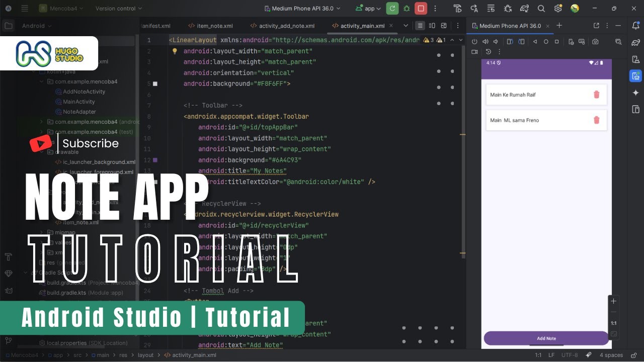Click UTF-8 encoding in status bar
Screen dimensions: 644x362
(x=570, y=355)
